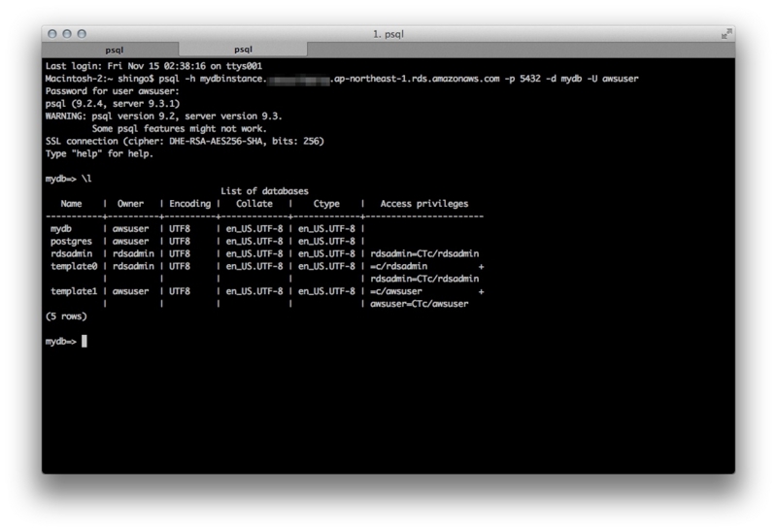Click the 'template1' database name cell
Image resolution: width=777 pixels, height=532 pixels.
pyautogui.click(x=74, y=291)
